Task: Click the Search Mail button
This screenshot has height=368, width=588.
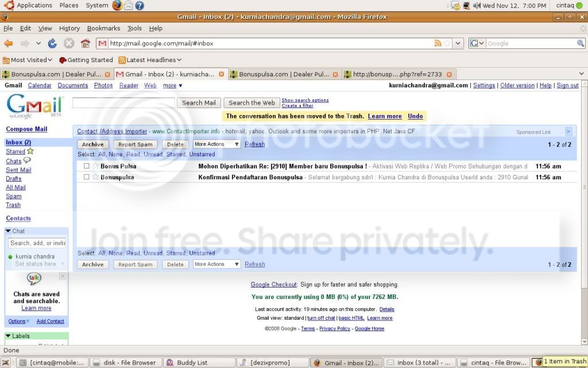Action: point(199,103)
